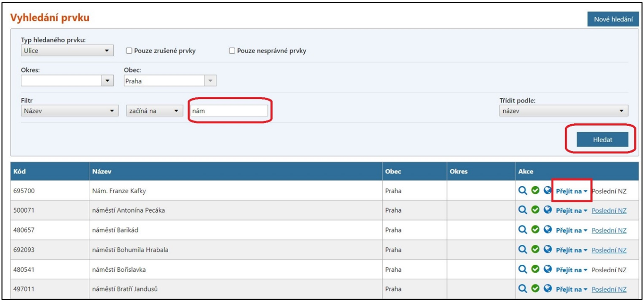Screen dimensions: 644x301
Task: Open the 'Třídit podle' sort dropdown
Action: pos(563,111)
